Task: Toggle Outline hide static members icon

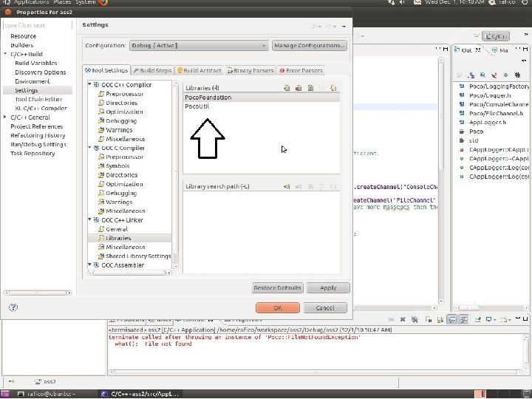Action: pyautogui.click(x=494, y=75)
